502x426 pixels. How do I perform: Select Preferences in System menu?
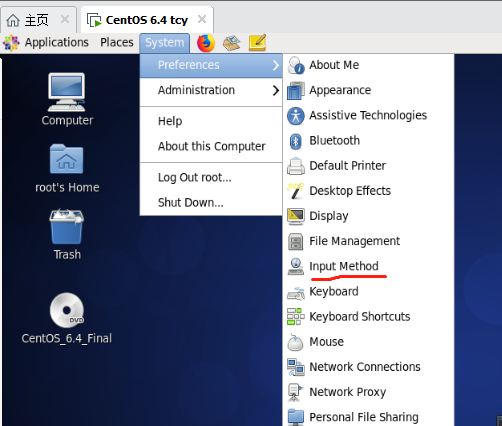(x=211, y=65)
